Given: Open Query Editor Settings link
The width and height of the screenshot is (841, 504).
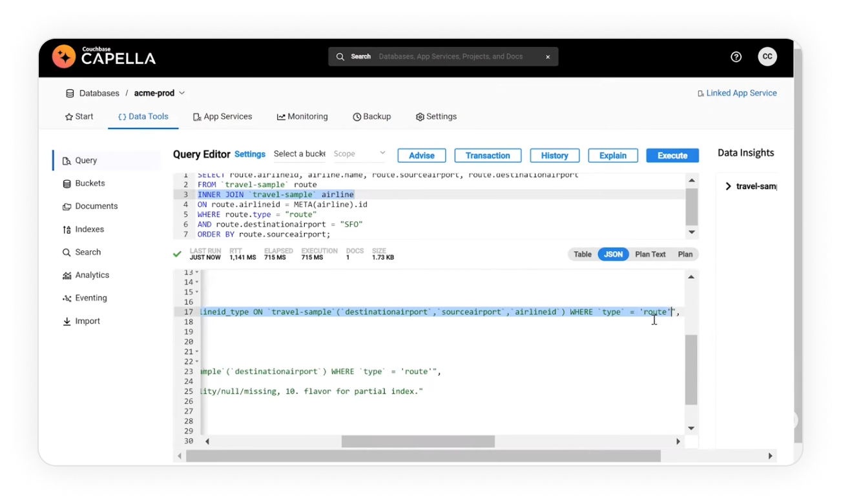Looking at the screenshot, I should coord(250,155).
